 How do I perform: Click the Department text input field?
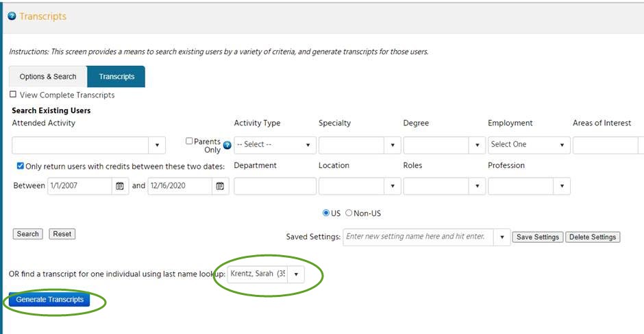tap(275, 186)
